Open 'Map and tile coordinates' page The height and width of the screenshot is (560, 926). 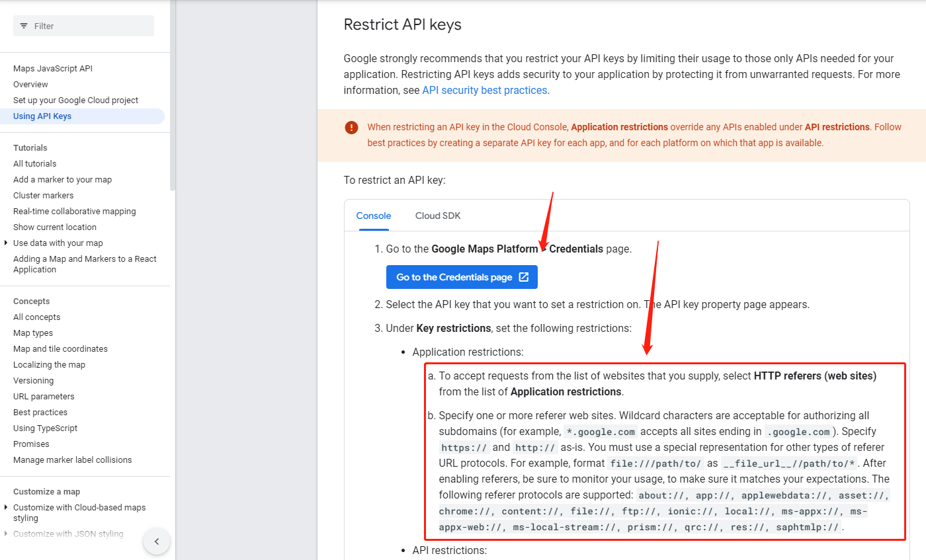tap(60, 348)
